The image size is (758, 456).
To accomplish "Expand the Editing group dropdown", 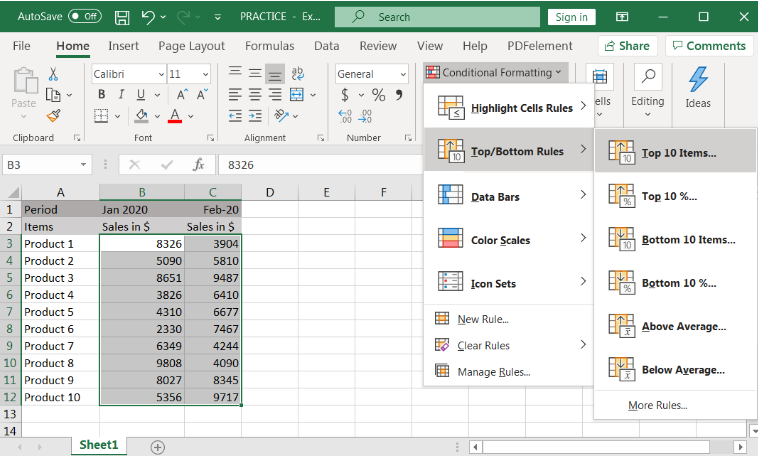I will pos(647,115).
